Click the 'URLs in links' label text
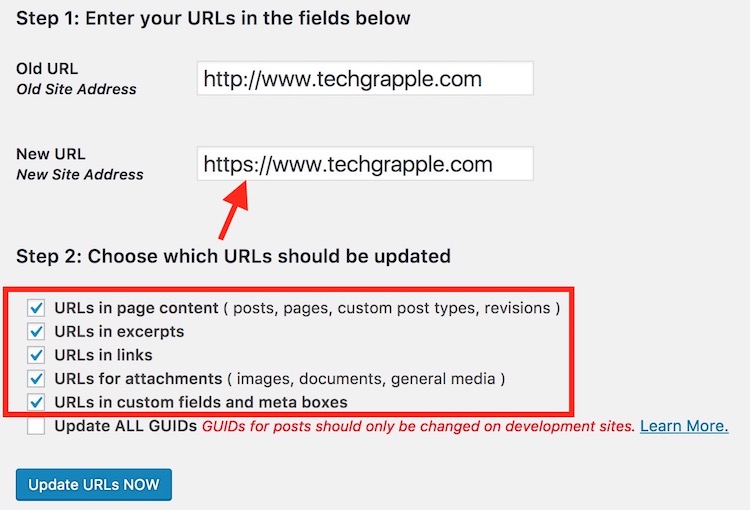This screenshot has width=750, height=510. tap(104, 355)
